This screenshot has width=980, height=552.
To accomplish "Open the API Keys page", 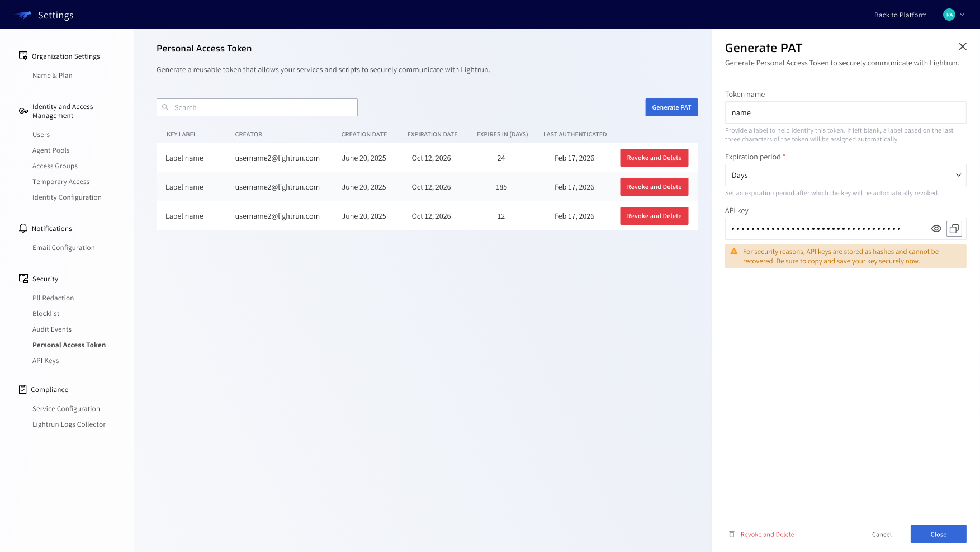I will click(45, 361).
